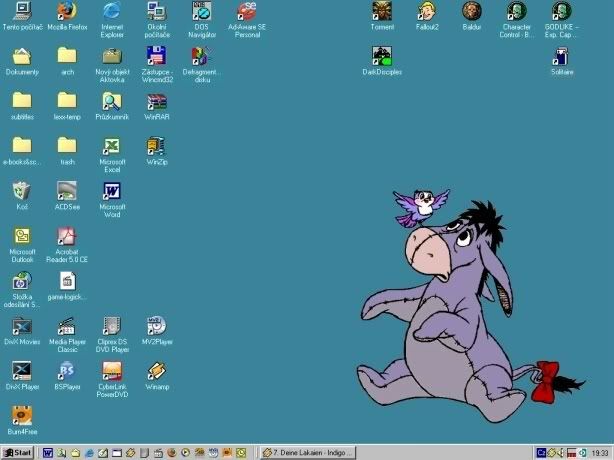Launch Solitaire from the desktop
This screenshot has width=614, height=460.
(562, 61)
